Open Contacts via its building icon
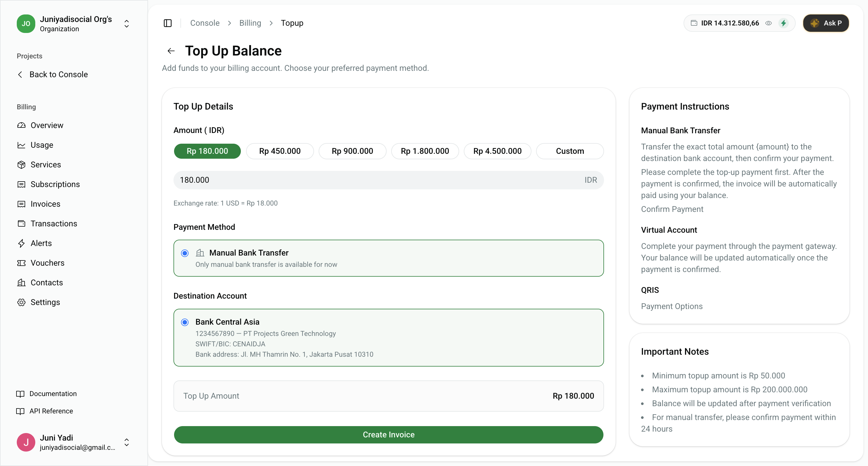Screen dimensions: 868x466 [x=21, y=282]
